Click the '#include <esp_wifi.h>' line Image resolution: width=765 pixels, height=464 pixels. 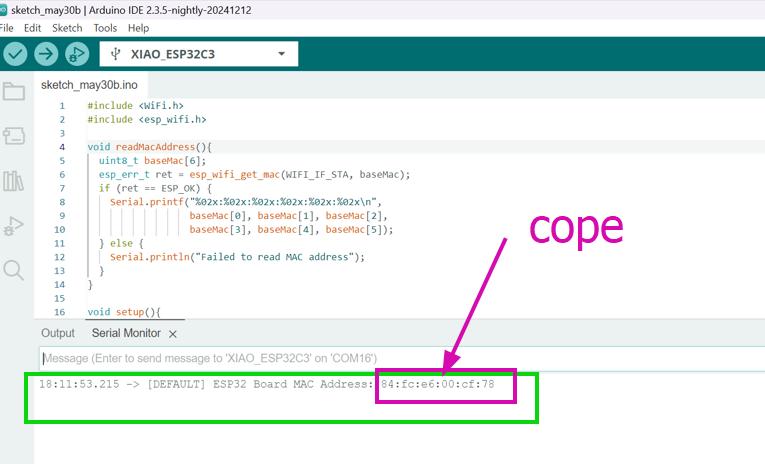point(146,119)
